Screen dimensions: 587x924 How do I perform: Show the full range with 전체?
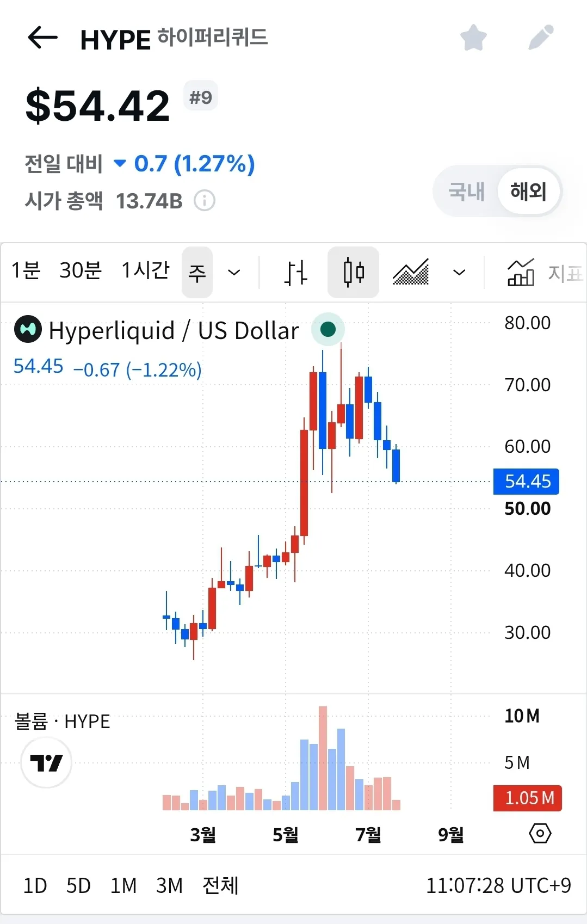[x=220, y=885]
